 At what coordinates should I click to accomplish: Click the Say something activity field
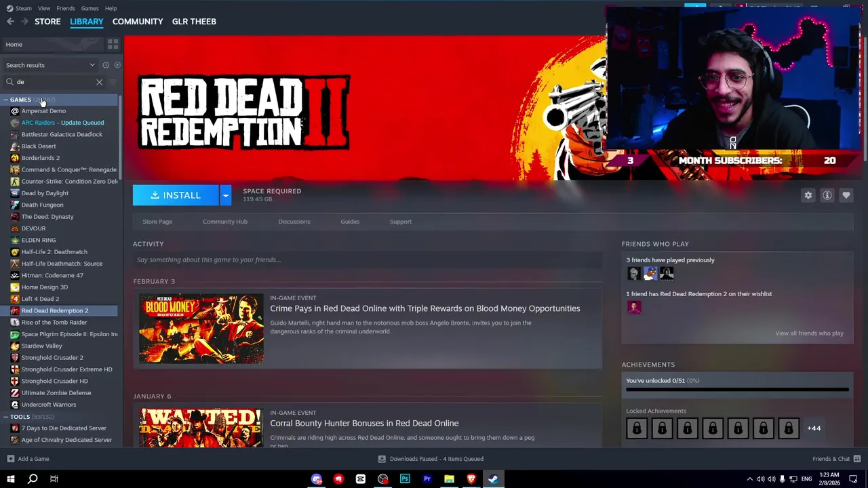(x=367, y=260)
